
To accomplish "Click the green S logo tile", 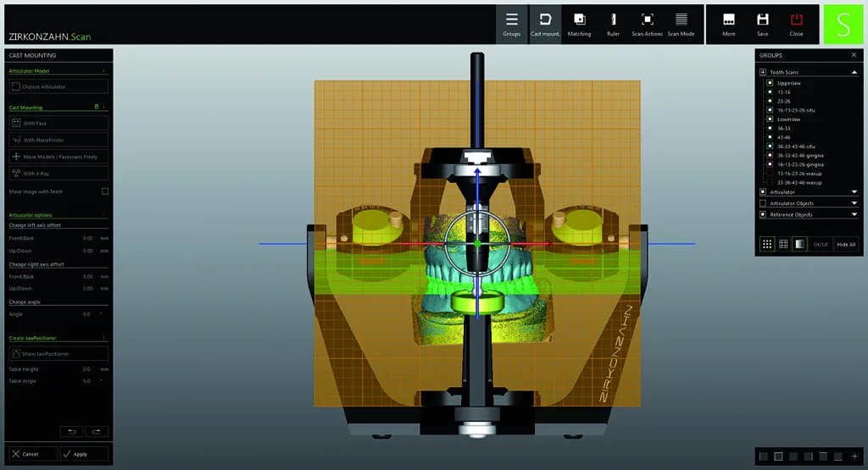I will pos(843,25).
